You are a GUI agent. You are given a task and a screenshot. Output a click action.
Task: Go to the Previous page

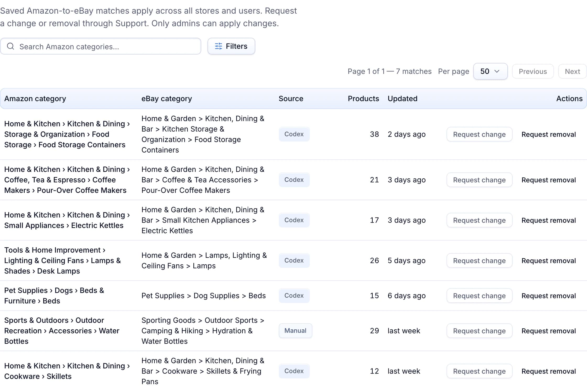tap(533, 71)
